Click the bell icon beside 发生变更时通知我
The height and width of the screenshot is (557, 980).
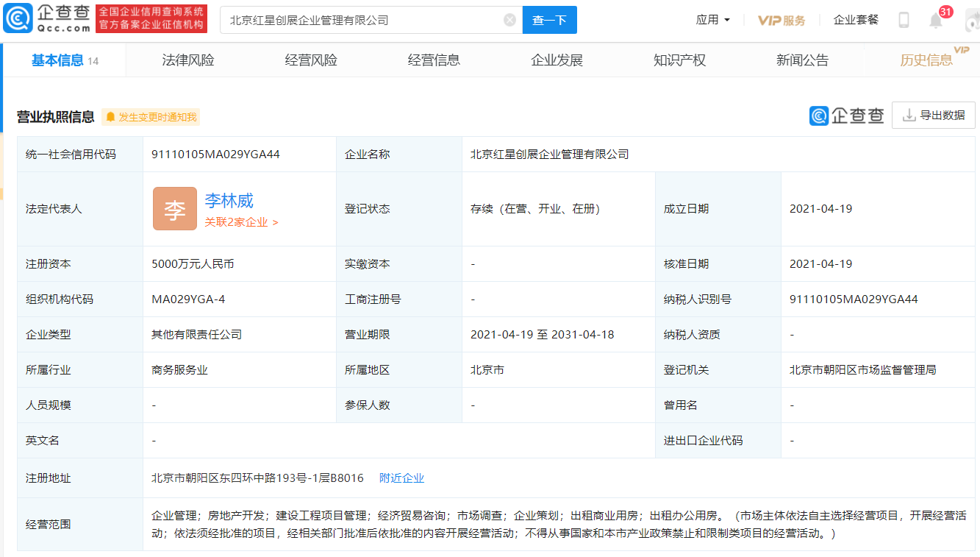click(111, 116)
